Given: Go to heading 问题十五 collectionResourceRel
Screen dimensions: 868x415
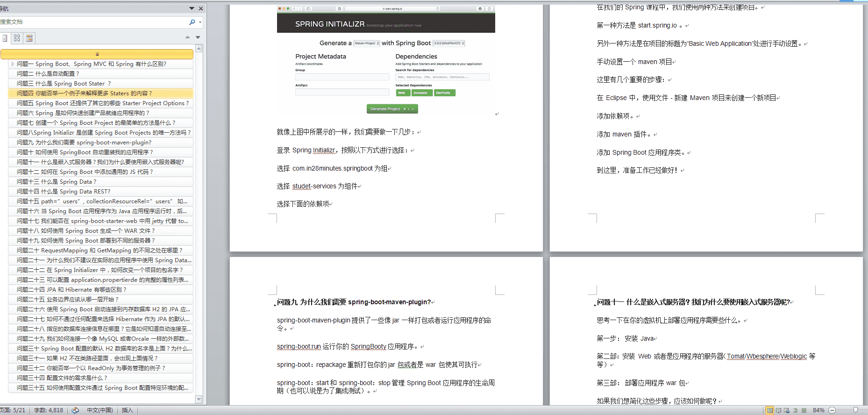Looking at the screenshot, I should pyautogui.click(x=101, y=201).
